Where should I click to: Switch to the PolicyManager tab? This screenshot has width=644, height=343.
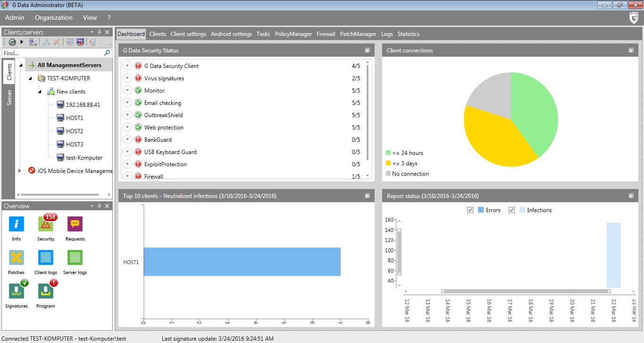293,34
